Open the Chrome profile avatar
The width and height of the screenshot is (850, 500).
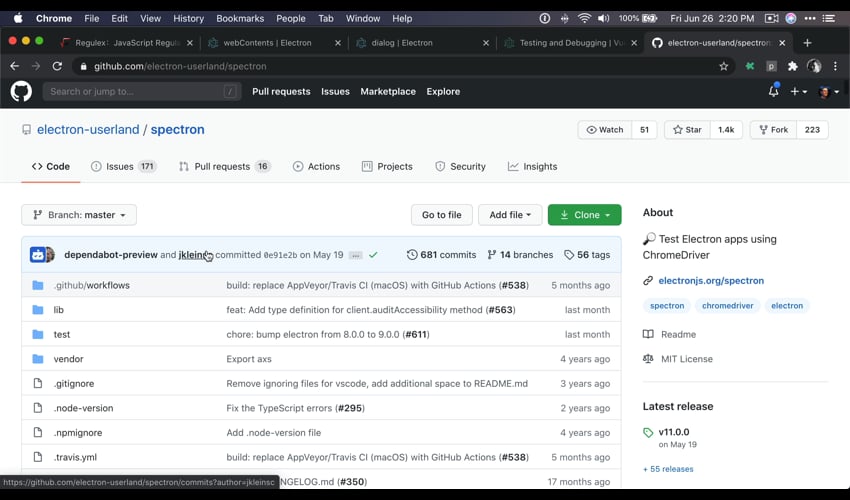pyautogui.click(x=814, y=66)
